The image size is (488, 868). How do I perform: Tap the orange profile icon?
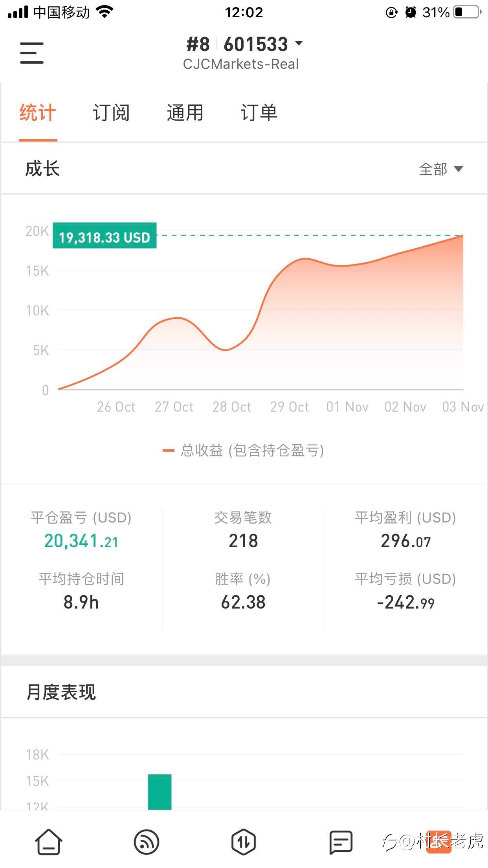click(438, 842)
